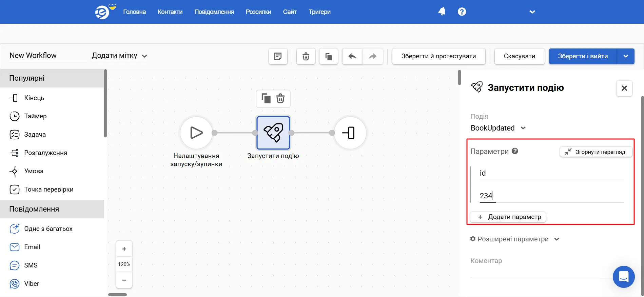Viewport: 644px width, 297px height.
Task: Go to the Тригери menu
Action: (x=319, y=12)
